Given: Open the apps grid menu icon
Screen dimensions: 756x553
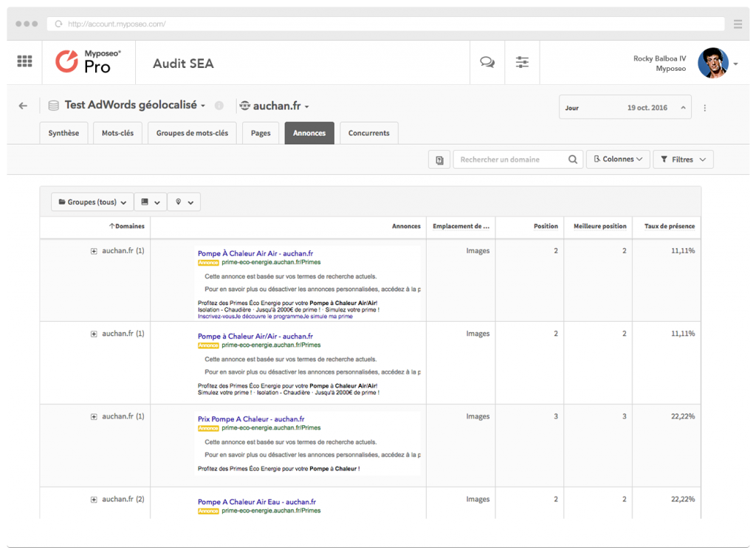Looking at the screenshot, I should [x=24, y=61].
